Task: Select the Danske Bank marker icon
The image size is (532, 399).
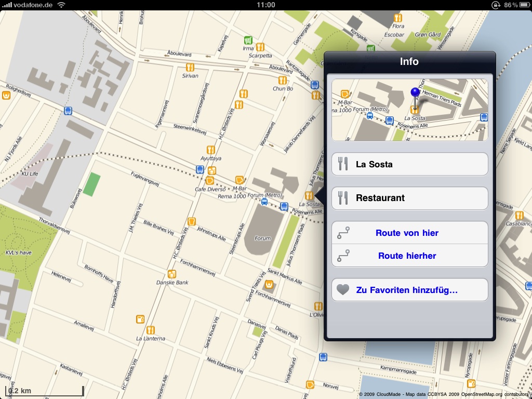Action: point(172,274)
